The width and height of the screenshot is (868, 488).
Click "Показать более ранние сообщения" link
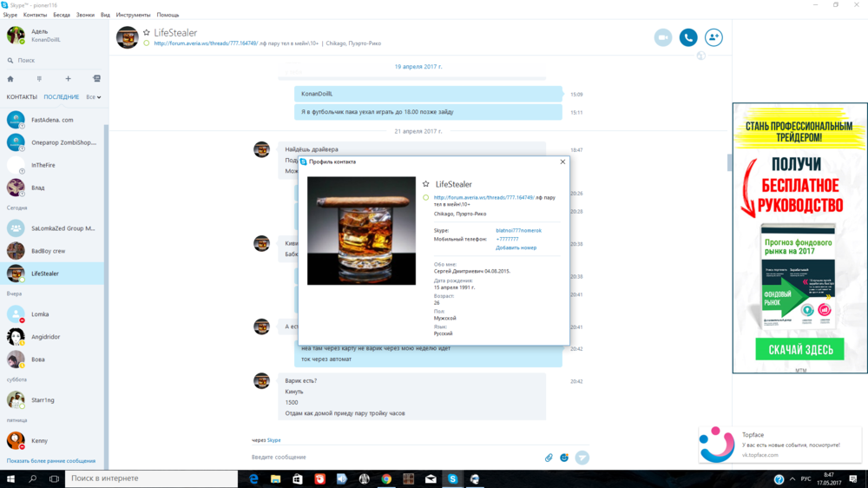tap(51, 461)
